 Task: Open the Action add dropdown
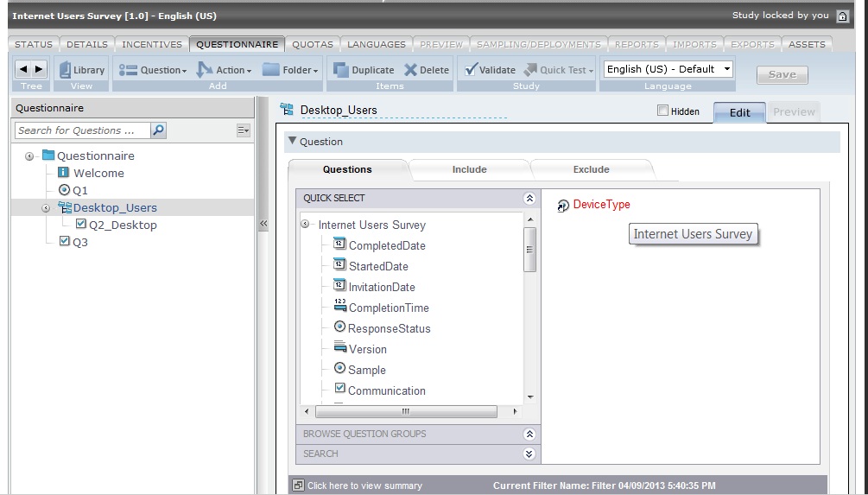[x=225, y=70]
